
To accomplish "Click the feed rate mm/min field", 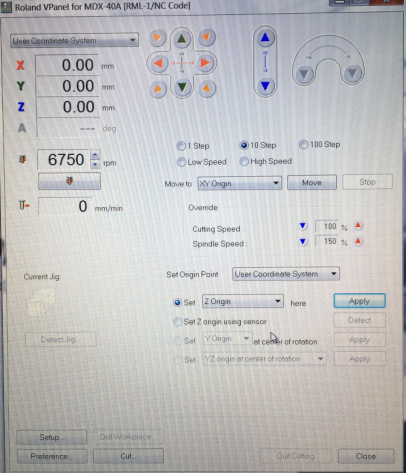I will (x=65, y=206).
